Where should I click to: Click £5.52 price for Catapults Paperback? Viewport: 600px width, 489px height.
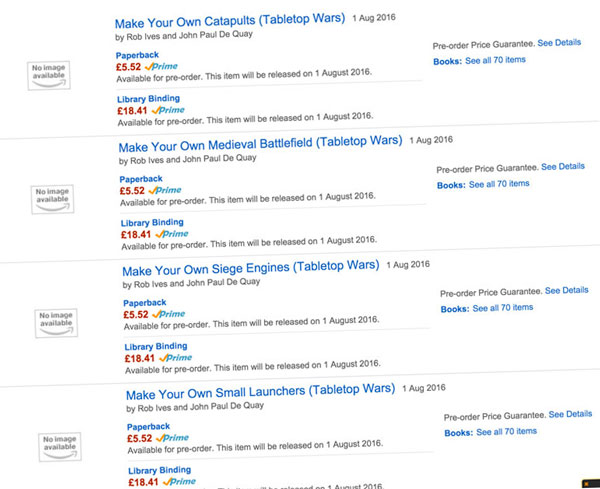pos(129,67)
